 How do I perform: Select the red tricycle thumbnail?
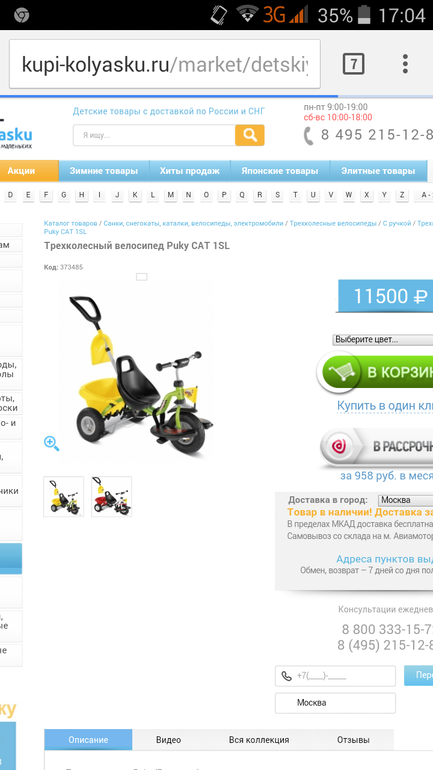click(x=111, y=496)
